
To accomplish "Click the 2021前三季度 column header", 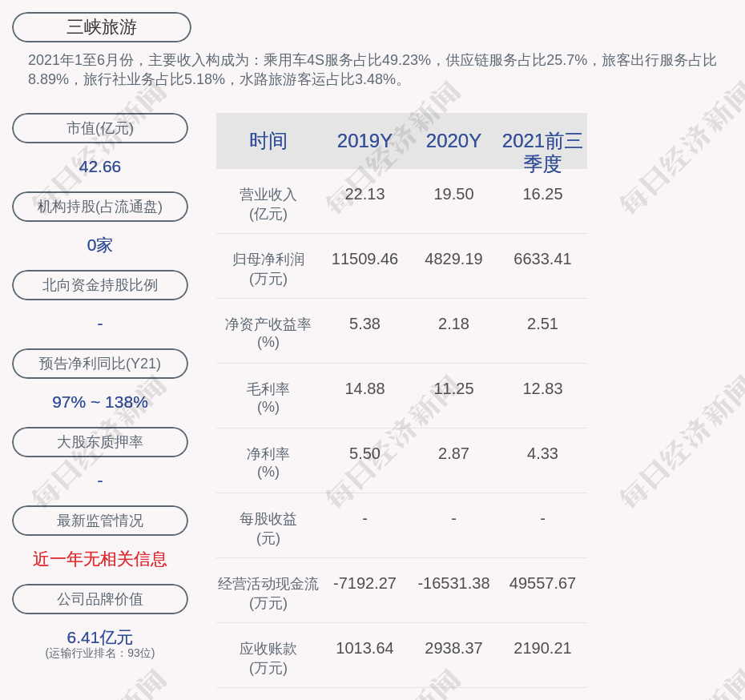I will [x=542, y=152].
